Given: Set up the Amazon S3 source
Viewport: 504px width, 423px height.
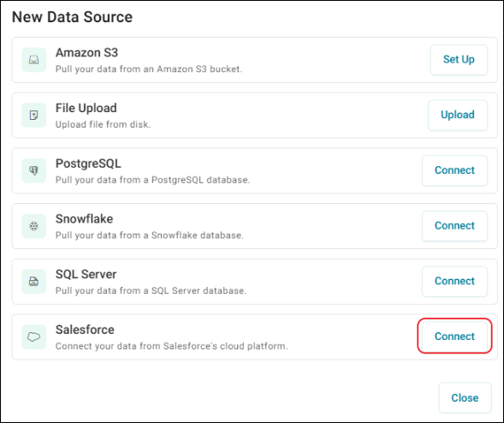Looking at the screenshot, I should (x=459, y=59).
